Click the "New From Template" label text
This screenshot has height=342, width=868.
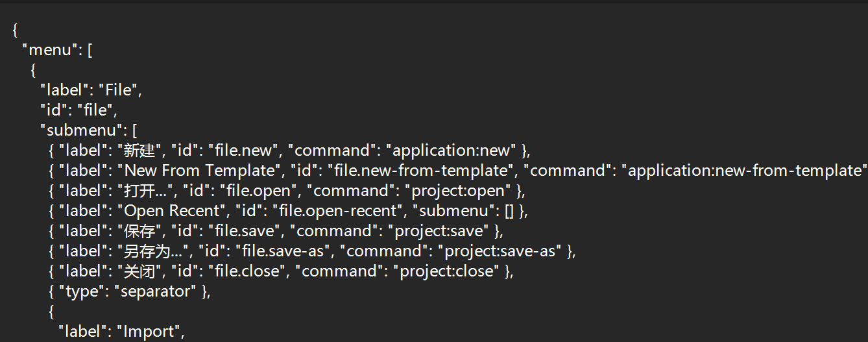pyautogui.click(x=199, y=171)
